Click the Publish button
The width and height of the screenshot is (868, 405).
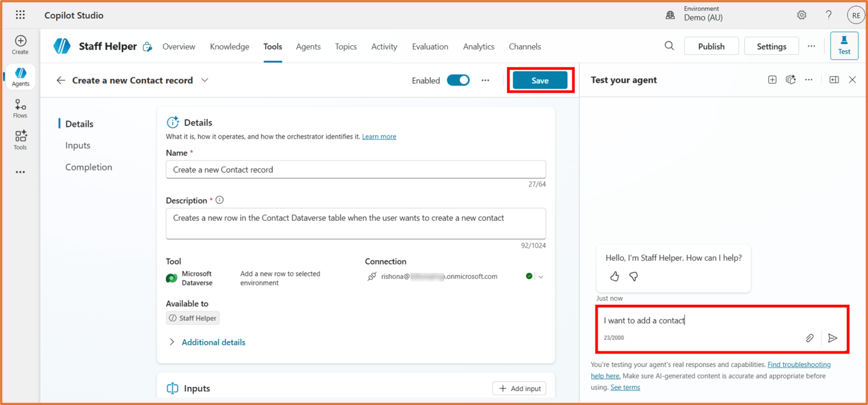point(711,46)
